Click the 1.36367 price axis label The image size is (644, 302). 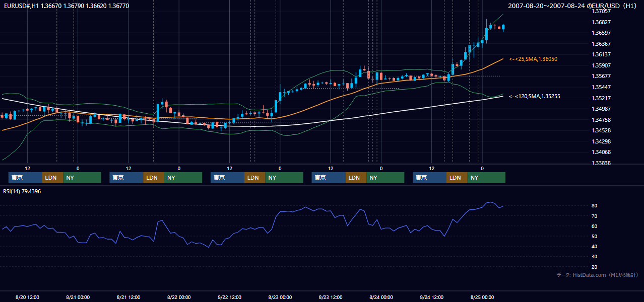point(601,44)
